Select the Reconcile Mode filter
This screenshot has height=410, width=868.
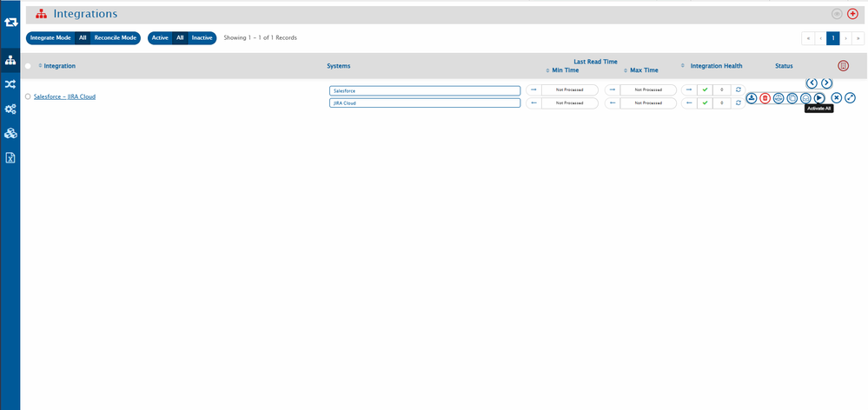coord(116,38)
